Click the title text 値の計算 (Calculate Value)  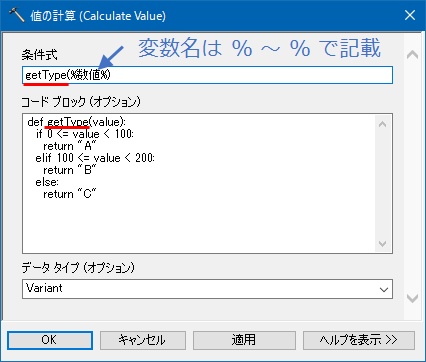[x=98, y=16]
